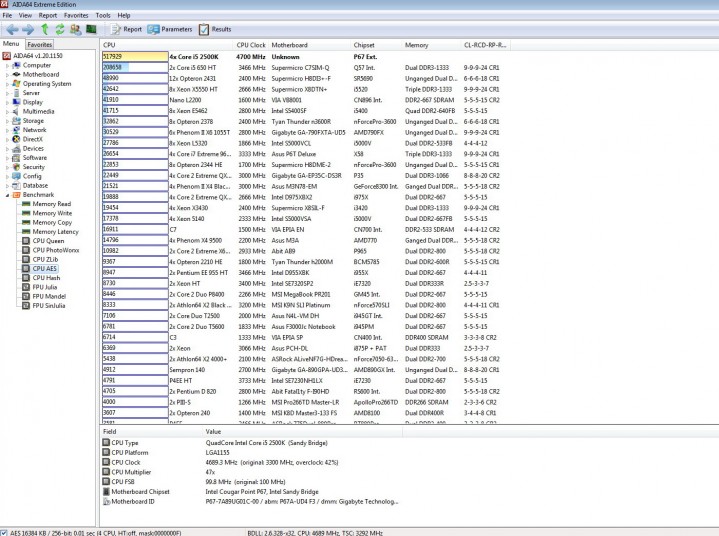The width and height of the screenshot is (719, 536).
Task: Expand the Server tree node
Action: (7, 93)
